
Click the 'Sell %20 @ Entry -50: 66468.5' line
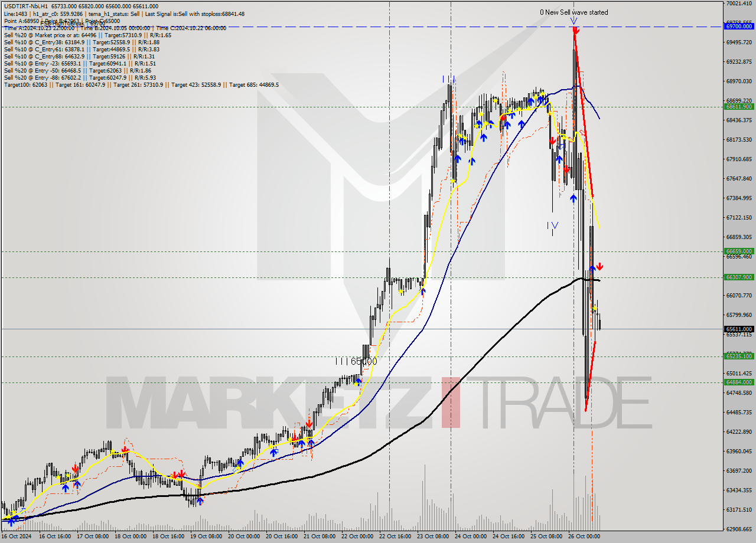click(x=77, y=70)
